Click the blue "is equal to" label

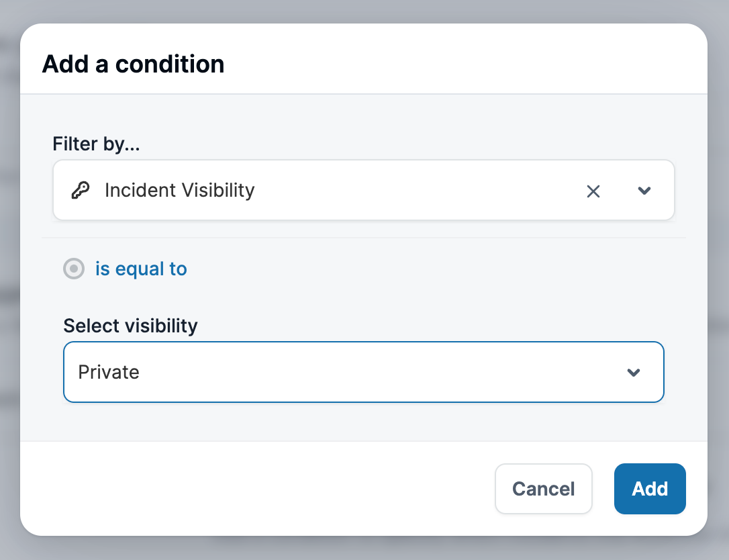(141, 269)
